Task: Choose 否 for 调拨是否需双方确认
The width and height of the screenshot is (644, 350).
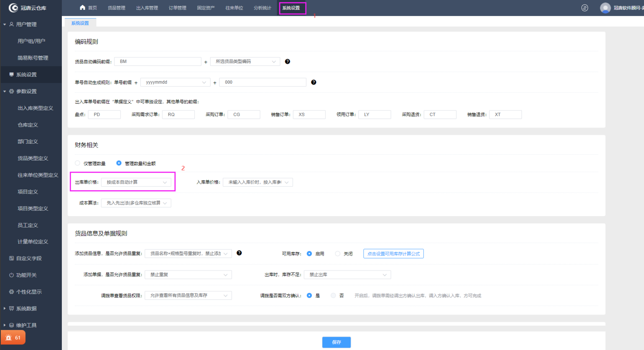Action: (333, 296)
